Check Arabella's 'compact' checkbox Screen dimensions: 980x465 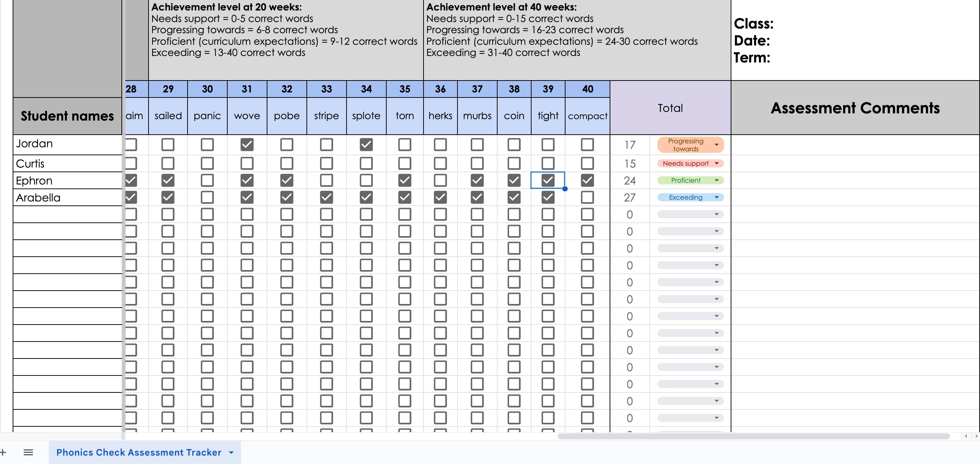pyautogui.click(x=588, y=197)
